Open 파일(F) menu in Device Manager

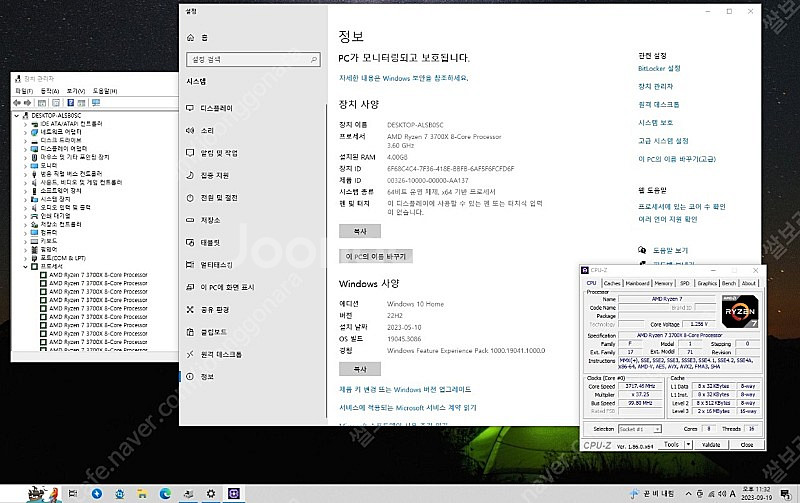(24, 91)
